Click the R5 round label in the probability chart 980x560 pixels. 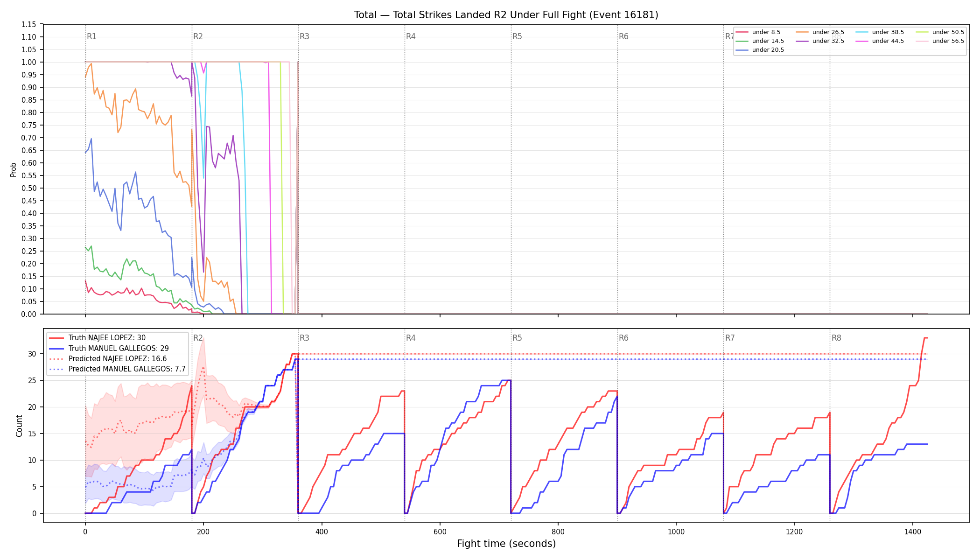tap(517, 36)
